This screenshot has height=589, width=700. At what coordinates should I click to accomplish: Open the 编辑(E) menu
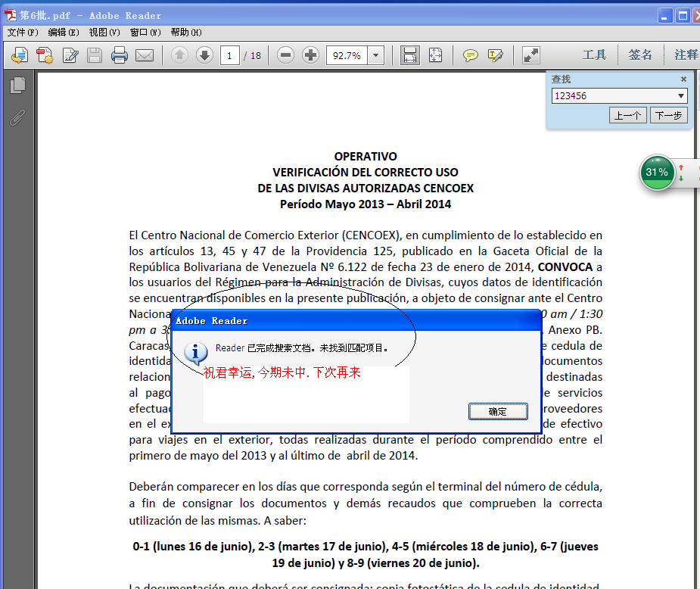(64, 32)
